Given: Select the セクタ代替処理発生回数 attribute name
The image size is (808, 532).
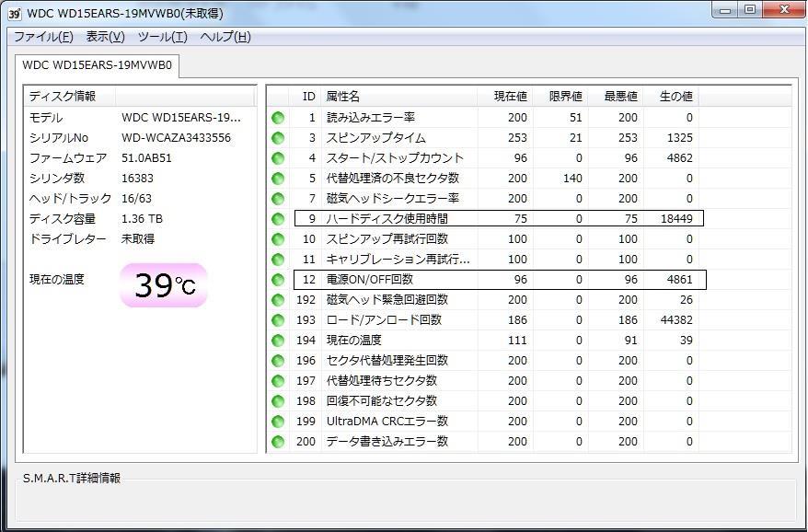Looking at the screenshot, I should (x=387, y=360).
